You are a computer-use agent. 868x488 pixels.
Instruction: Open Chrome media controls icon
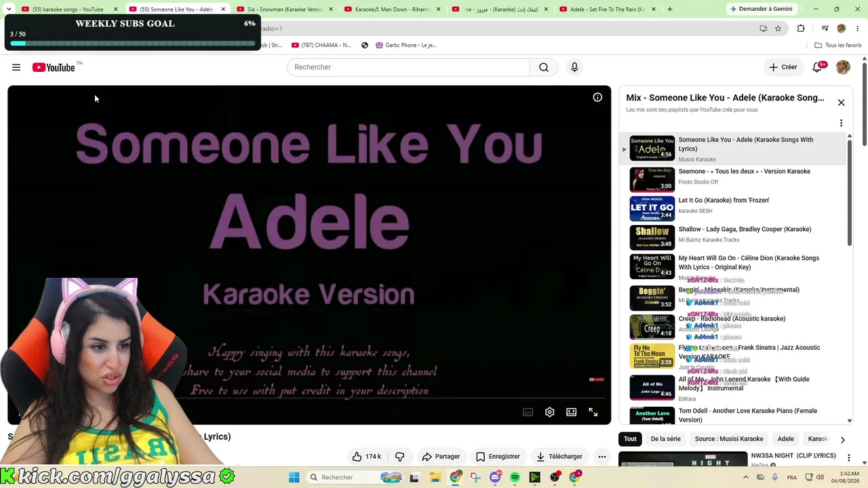click(825, 28)
